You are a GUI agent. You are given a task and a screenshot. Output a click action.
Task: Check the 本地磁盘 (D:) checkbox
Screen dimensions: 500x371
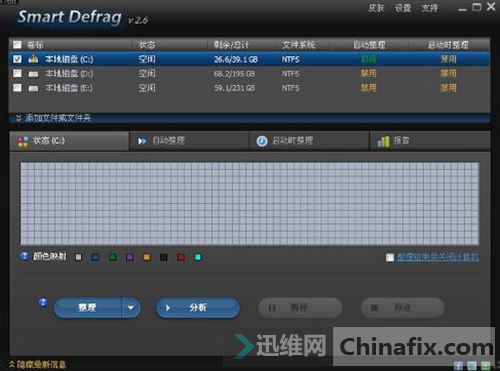coord(17,73)
